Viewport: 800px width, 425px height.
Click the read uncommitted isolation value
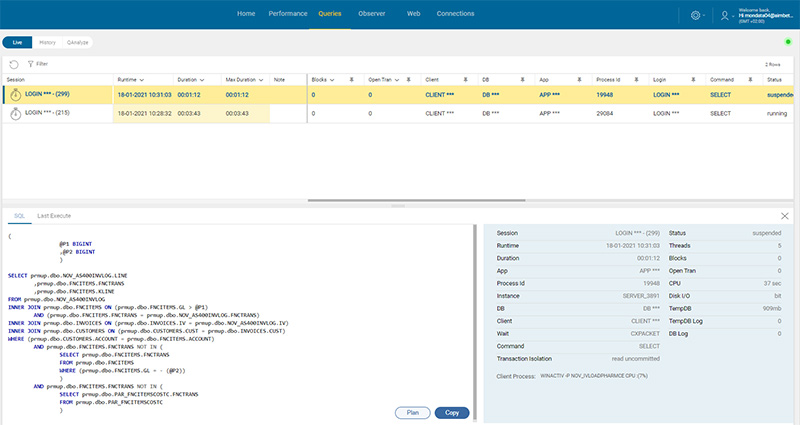point(635,359)
